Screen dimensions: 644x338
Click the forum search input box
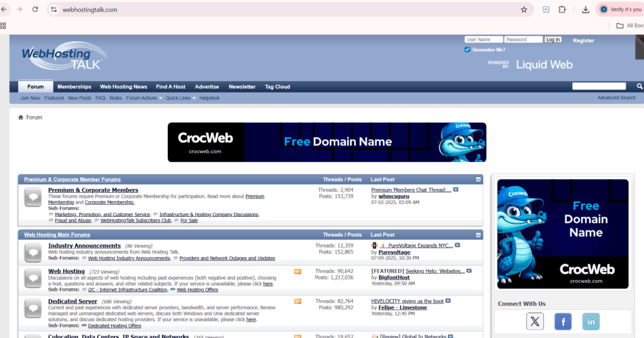click(599, 86)
